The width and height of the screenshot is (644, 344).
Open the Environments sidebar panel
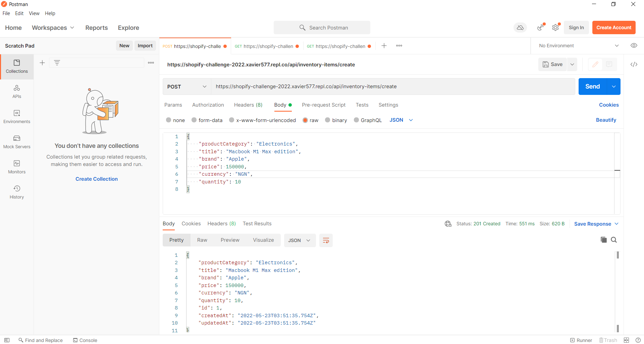coord(17,117)
